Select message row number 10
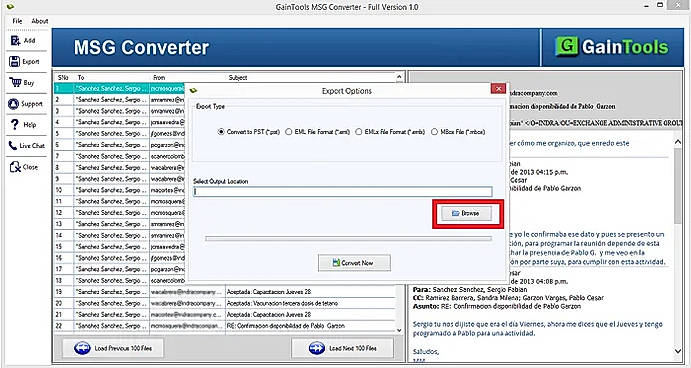 (x=119, y=190)
